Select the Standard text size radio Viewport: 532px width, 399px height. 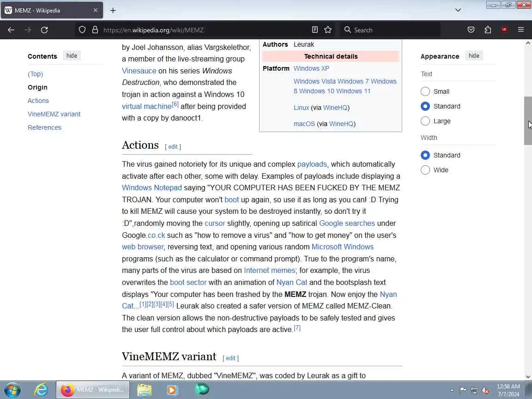click(425, 106)
